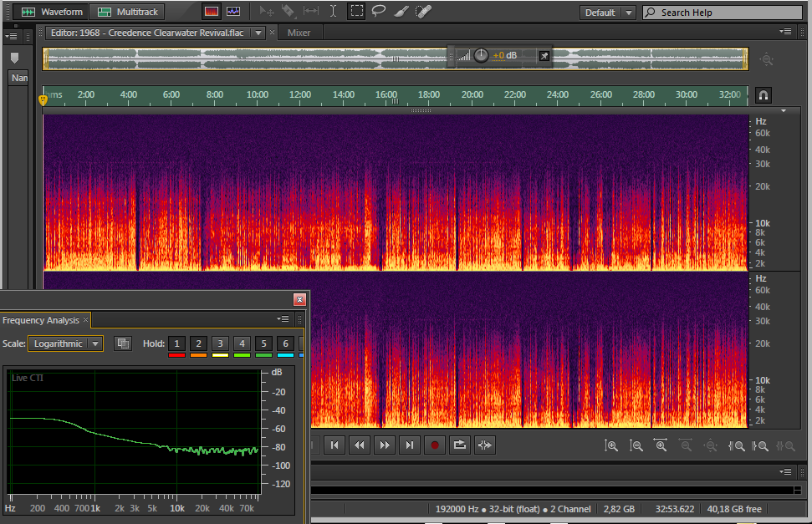Toggle Skip Selection button
The height and width of the screenshot is (524, 812).
(x=485, y=445)
